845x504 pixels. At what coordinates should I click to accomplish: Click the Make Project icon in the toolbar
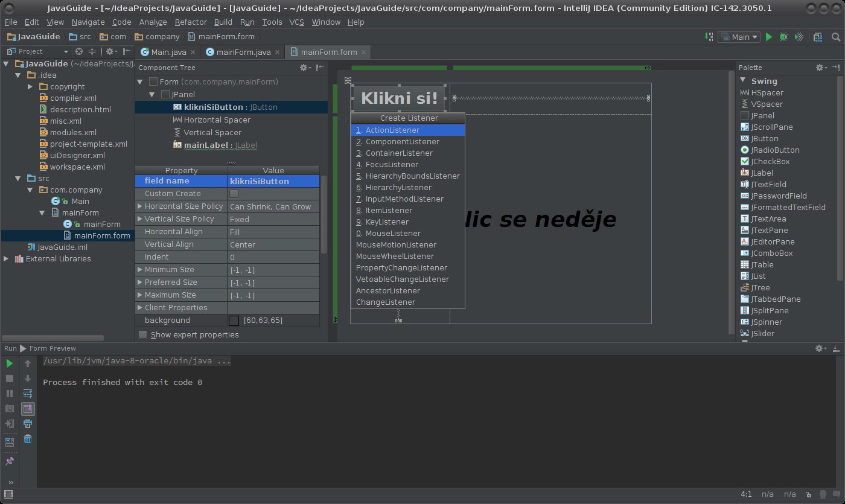(x=709, y=37)
